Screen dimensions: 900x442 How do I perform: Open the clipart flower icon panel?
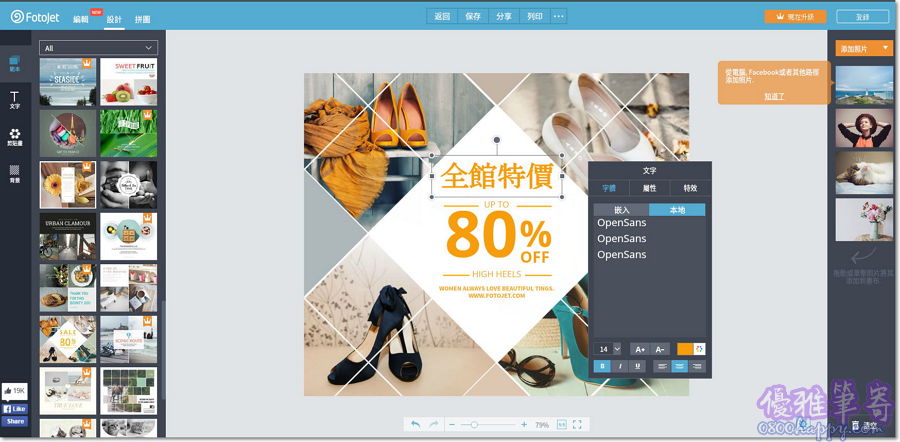click(x=15, y=136)
